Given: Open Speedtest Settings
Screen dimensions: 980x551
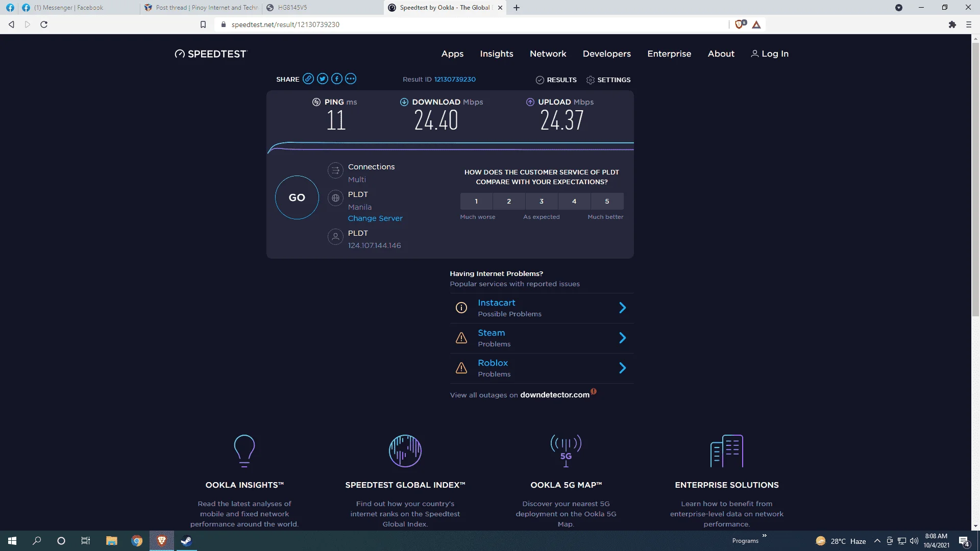Looking at the screenshot, I should click(x=608, y=80).
